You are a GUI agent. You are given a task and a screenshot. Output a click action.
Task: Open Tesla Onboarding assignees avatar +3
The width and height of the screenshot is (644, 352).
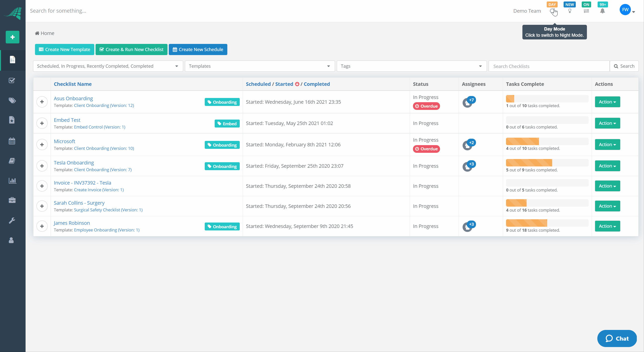[469, 166]
